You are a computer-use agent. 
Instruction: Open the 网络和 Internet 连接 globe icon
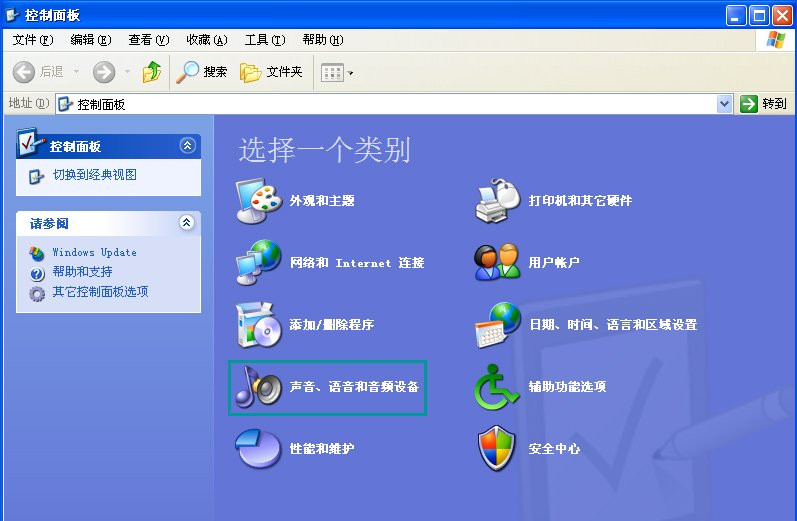pos(258,262)
